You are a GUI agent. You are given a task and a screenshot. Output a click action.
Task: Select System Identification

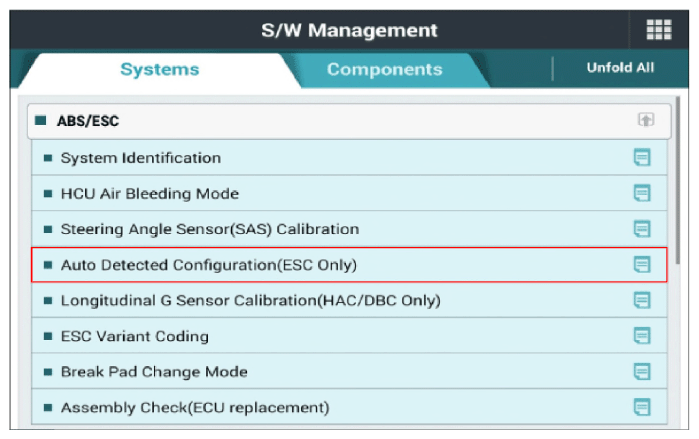tap(349, 158)
